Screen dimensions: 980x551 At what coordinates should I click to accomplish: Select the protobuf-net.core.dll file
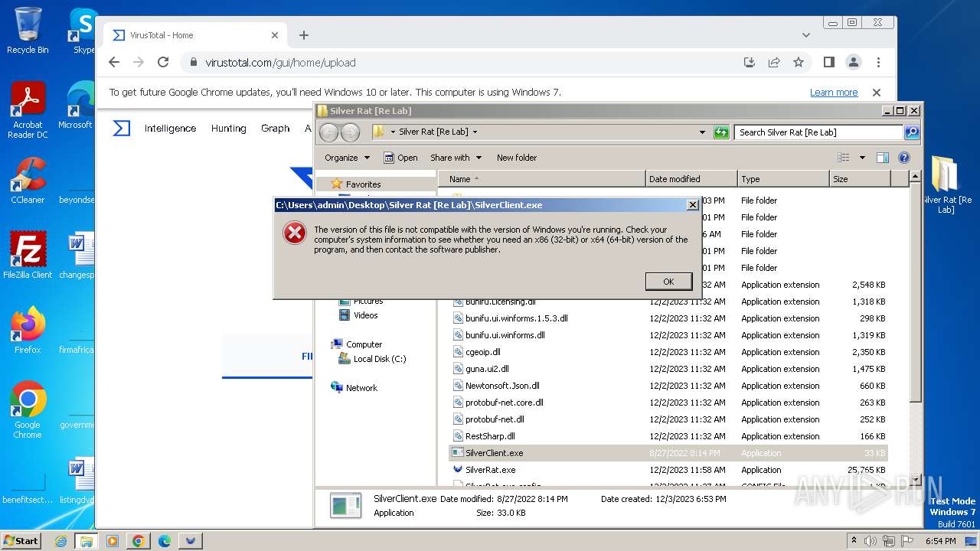click(505, 403)
